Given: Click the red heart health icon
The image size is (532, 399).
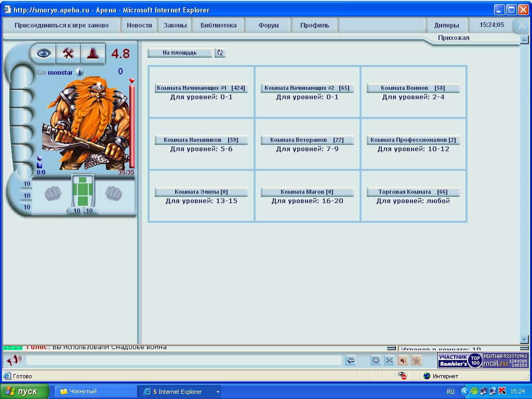Looking at the screenshot, I should pyautogui.click(x=132, y=81).
